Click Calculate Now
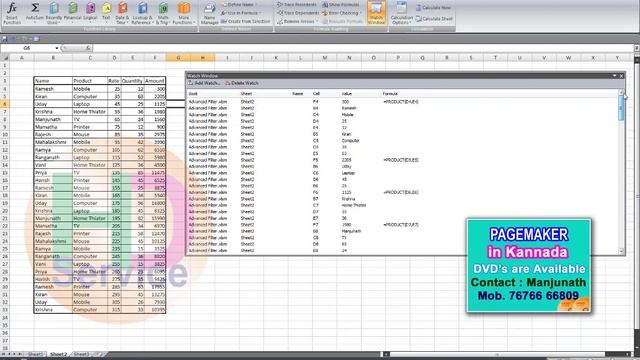640x360 pixels. [x=433, y=8]
